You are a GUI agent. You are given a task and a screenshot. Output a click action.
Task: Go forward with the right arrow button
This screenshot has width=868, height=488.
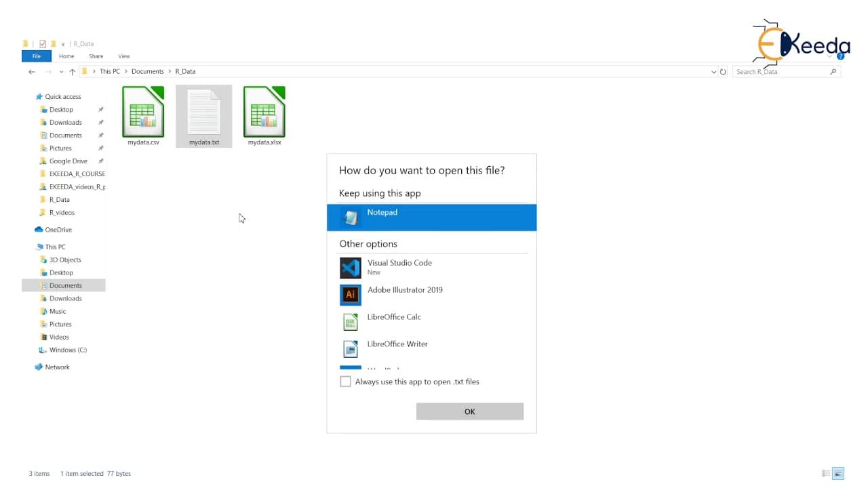[x=48, y=71]
